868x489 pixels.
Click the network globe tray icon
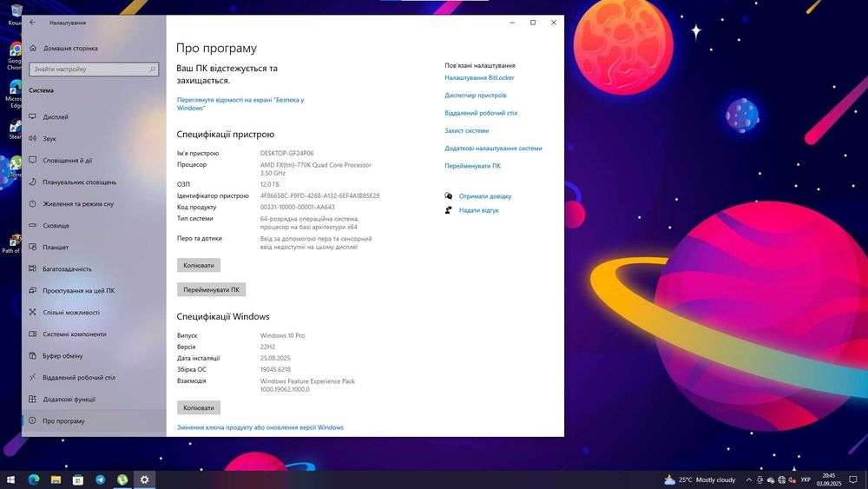click(x=782, y=479)
